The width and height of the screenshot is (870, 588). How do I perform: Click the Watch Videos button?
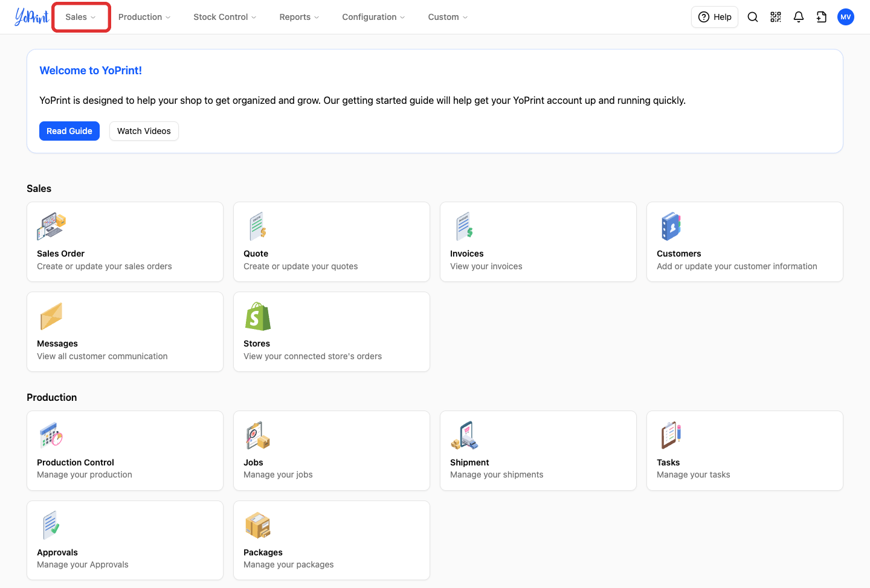pos(144,131)
